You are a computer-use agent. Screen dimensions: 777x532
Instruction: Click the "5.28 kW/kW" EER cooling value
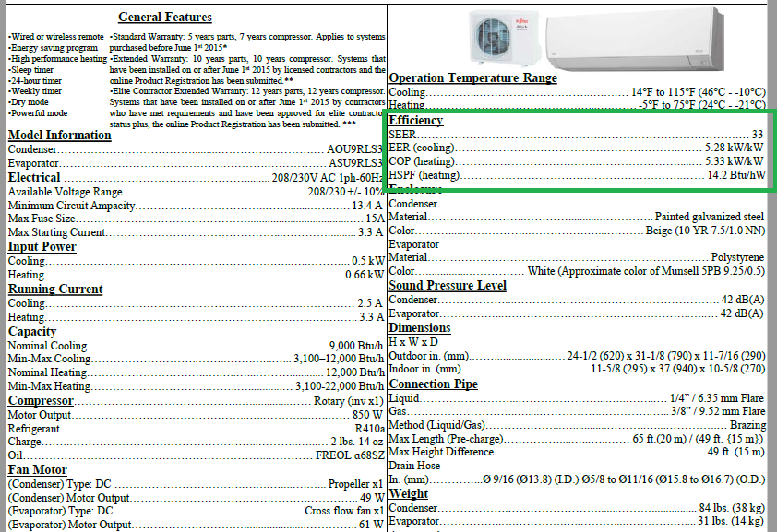click(x=735, y=148)
